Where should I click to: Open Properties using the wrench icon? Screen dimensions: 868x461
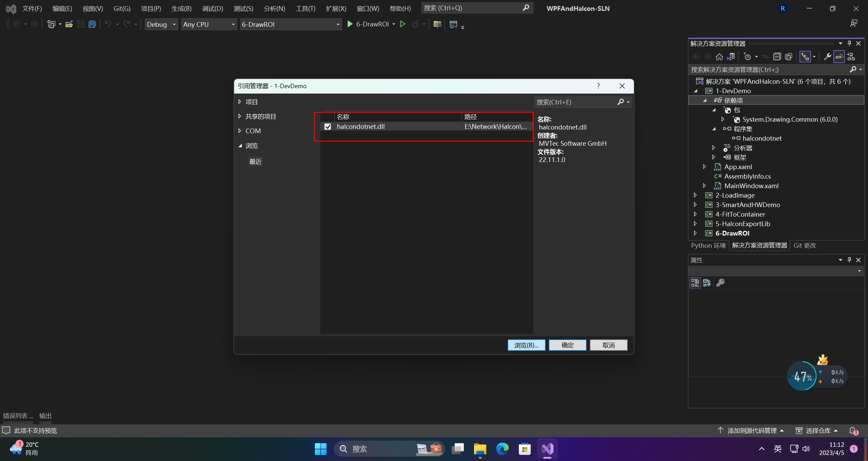coord(827,57)
